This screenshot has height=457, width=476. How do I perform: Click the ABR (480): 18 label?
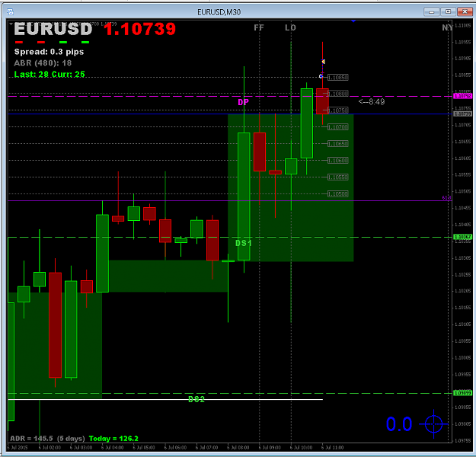43,63
